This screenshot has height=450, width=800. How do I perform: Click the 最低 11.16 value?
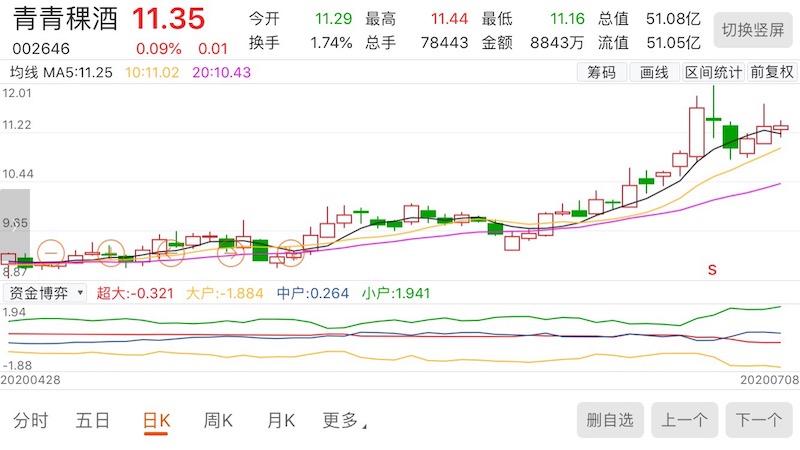pos(567,19)
